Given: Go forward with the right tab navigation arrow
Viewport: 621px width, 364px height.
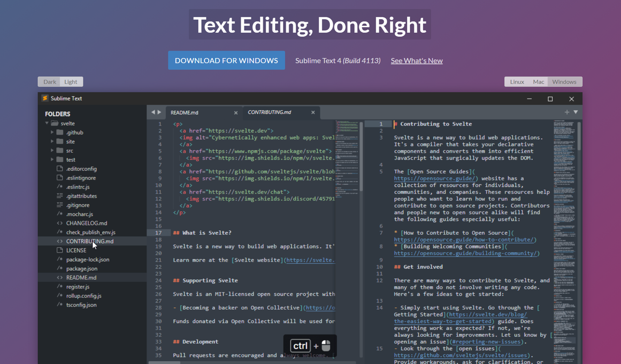Looking at the screenshot, I should (x=159, y=112).
